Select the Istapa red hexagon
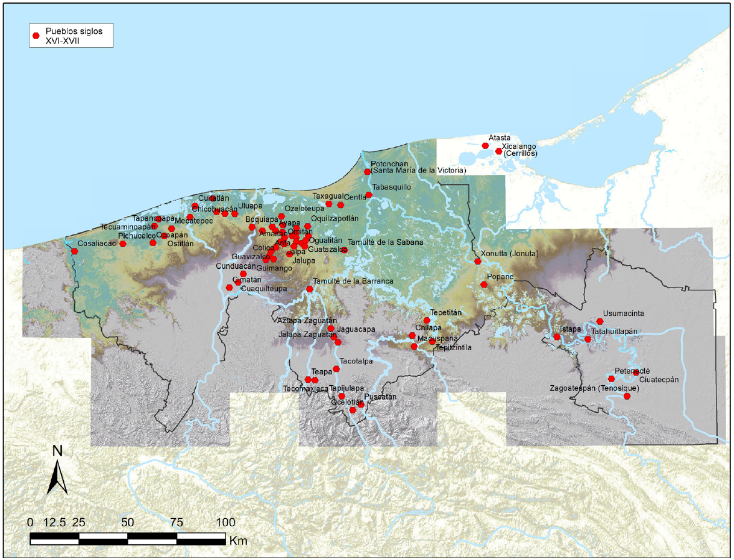Screen dimensions: 734x560 point(557,336)
